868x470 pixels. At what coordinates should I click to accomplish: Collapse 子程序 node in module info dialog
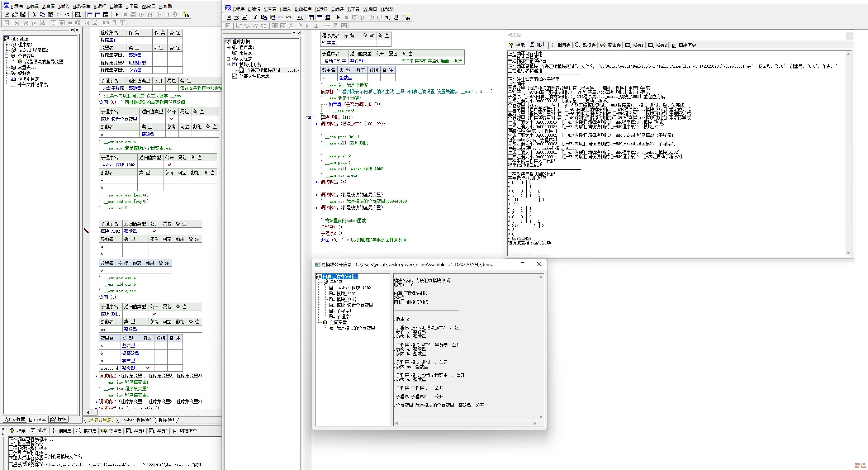point(318,282)
